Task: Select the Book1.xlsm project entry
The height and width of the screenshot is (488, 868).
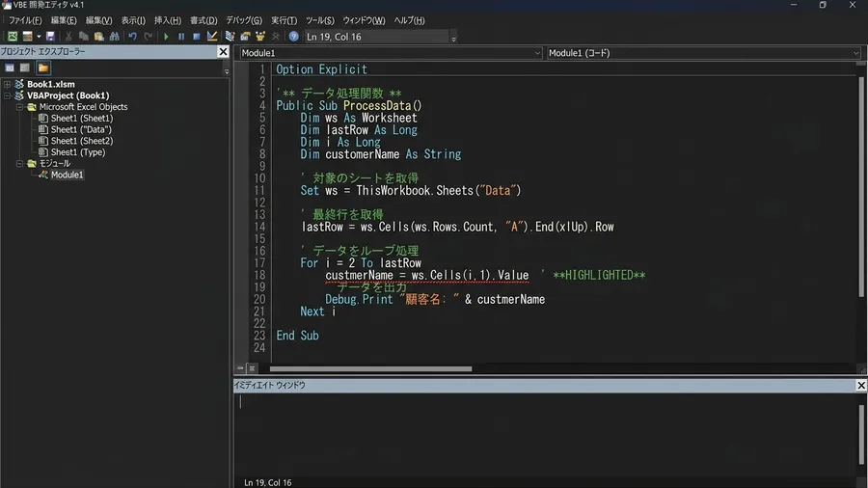Action: 51,84
